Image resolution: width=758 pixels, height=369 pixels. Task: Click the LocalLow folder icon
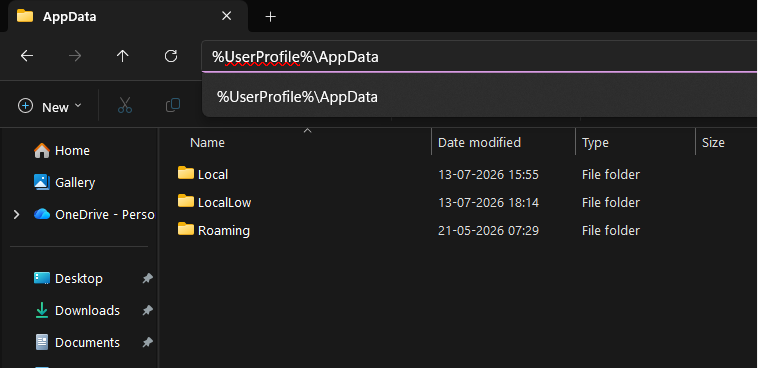click(x=186, y=201)
